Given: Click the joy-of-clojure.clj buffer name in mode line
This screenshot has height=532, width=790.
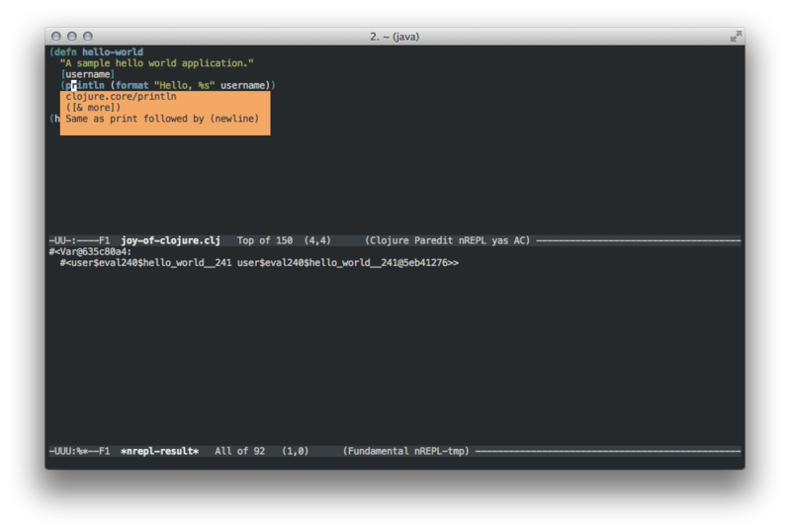Looking at the screenshot, I should 170,240.
